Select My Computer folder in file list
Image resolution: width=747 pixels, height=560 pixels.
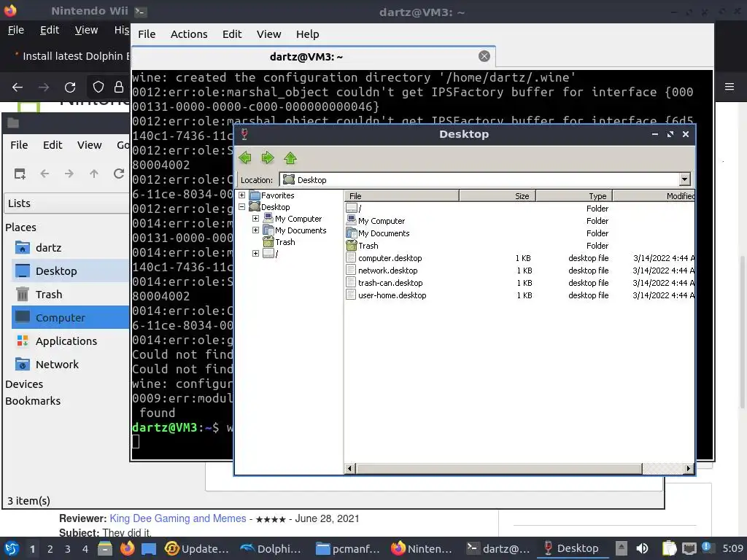(381, 221)
